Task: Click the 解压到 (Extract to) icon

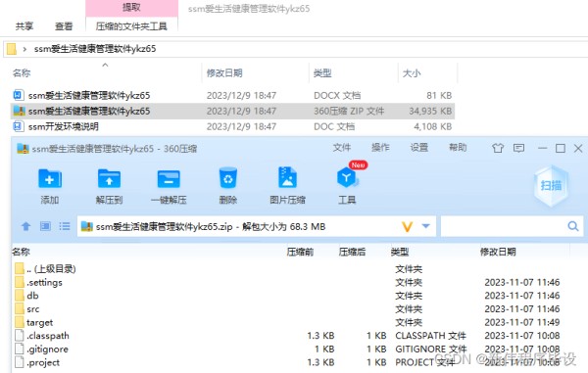Action: (109, 178)
